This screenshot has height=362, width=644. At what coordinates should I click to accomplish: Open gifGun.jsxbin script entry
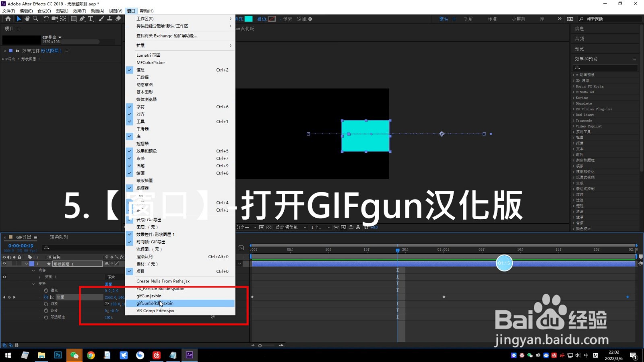click(x=180, y=296)
